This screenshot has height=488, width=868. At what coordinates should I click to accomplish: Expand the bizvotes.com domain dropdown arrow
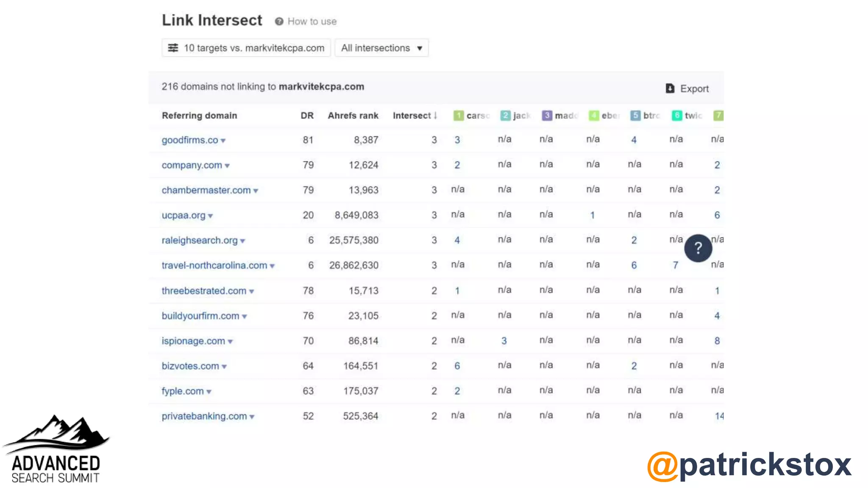point(224,367)
